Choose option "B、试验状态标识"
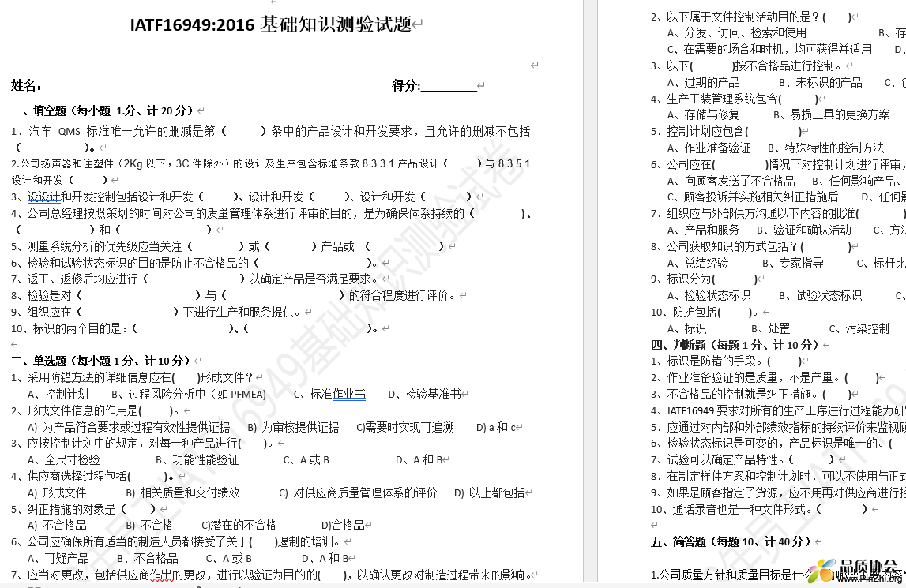Image resolution: width=906 pixels, height=588 pixels. coord(821,296)
